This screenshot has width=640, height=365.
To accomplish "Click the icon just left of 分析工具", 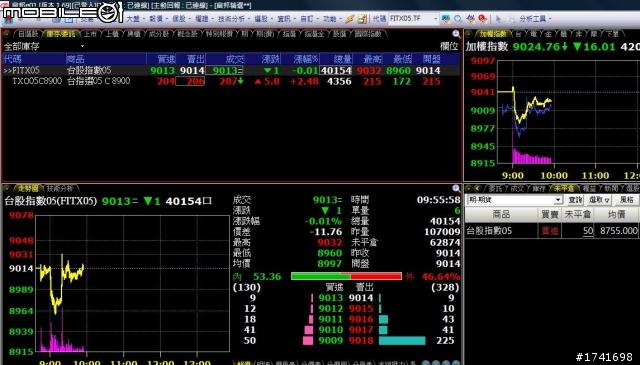I will [x=511, y=19].
